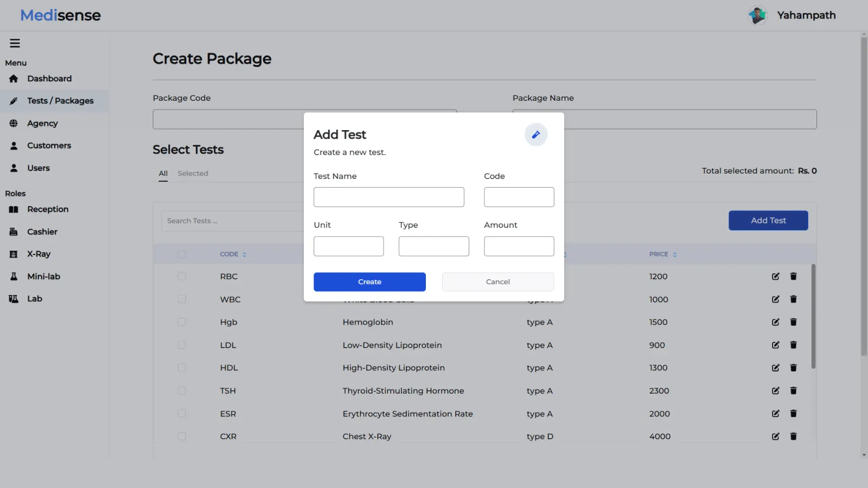868x488 pixels.
Task: Delete the LDL test row
Action: tap(793, 345)
